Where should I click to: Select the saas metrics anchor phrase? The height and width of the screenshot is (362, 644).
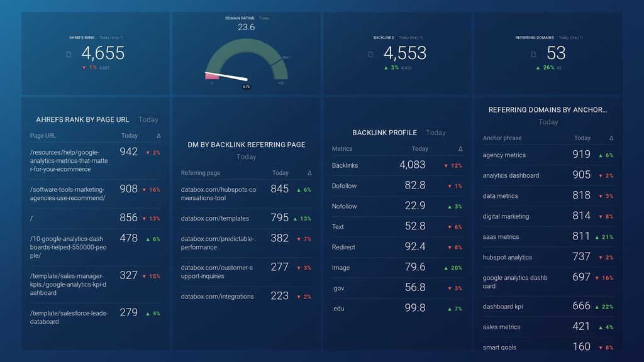tap(501, 237)
